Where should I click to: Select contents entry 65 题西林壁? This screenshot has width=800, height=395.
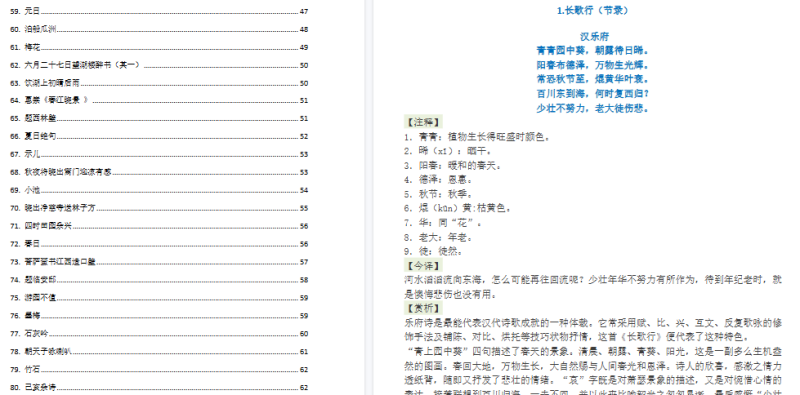159,118
